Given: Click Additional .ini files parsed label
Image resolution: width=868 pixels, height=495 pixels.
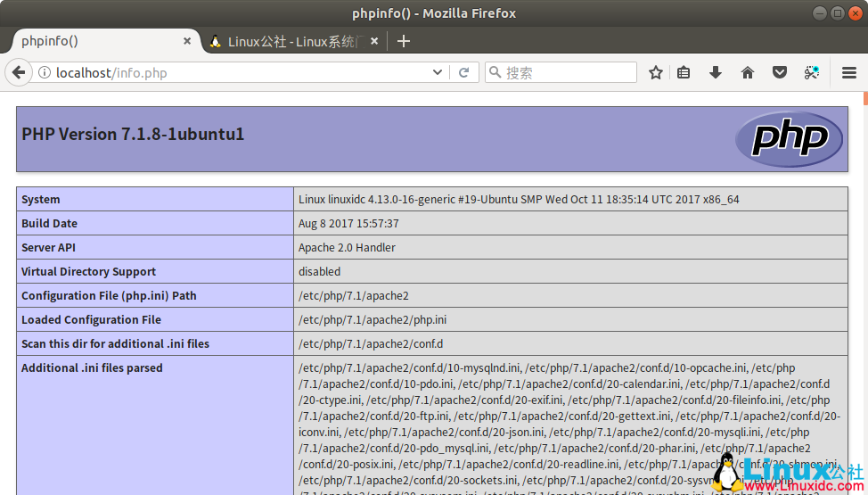Looking at the screenshot, I should tap(92, 368).
